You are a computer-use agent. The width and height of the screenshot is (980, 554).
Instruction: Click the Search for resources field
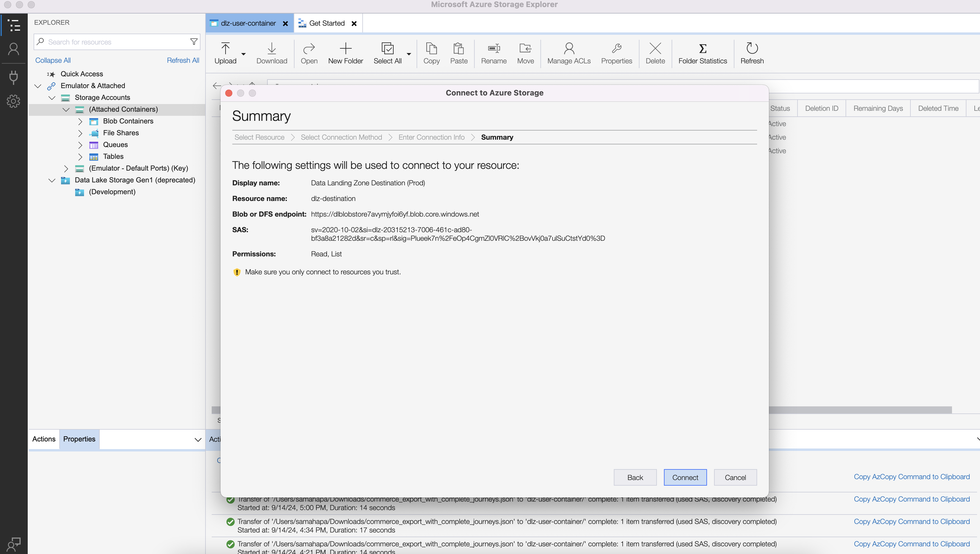[114, 42]
